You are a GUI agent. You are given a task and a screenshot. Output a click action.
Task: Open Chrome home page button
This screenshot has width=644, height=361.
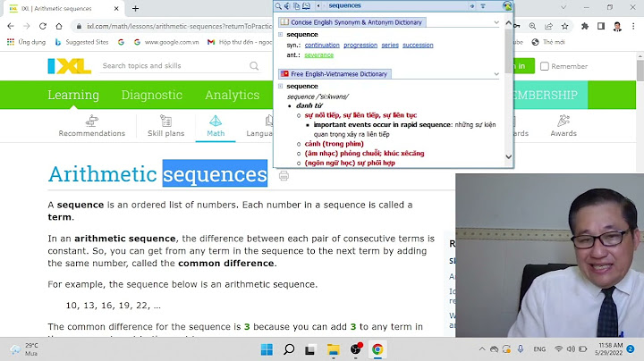point(59,26)
